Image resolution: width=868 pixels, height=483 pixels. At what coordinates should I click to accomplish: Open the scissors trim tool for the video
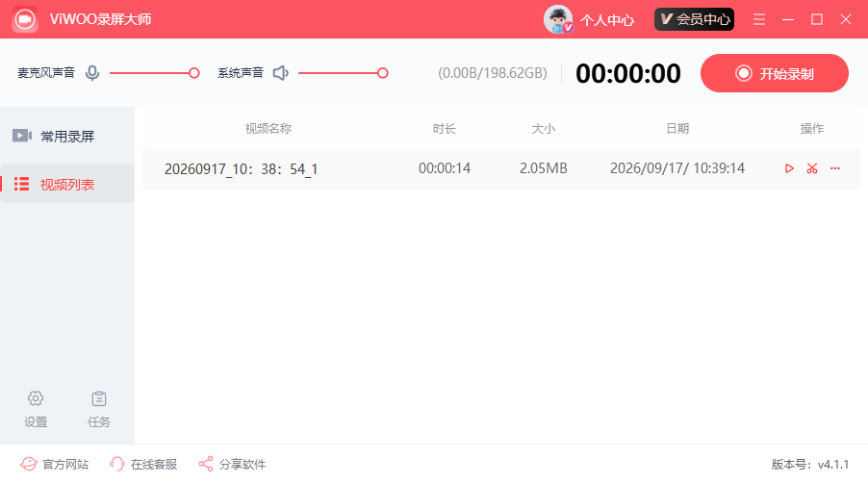pyautogui.click(x=812, y=168)
